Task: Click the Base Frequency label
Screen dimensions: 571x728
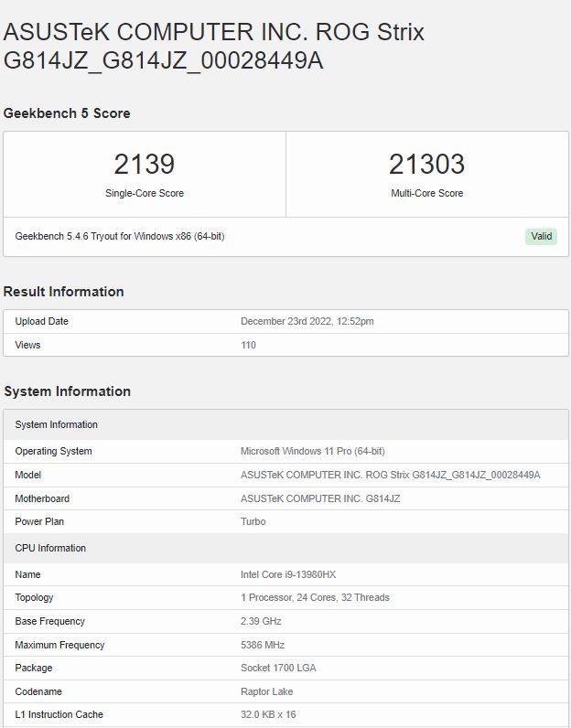Action: pos(49,621)
